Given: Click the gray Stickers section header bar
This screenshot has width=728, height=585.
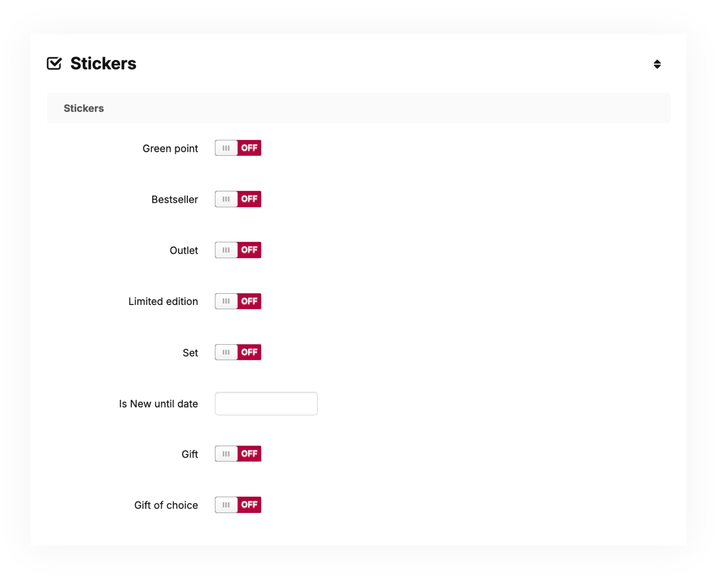Looking at the screenshot, I should (358, 108).
